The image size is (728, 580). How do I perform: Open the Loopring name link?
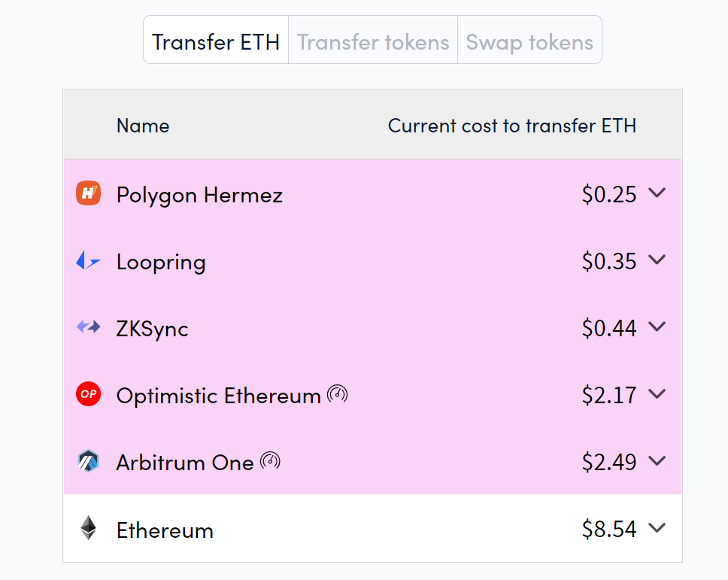click(161, 262)
